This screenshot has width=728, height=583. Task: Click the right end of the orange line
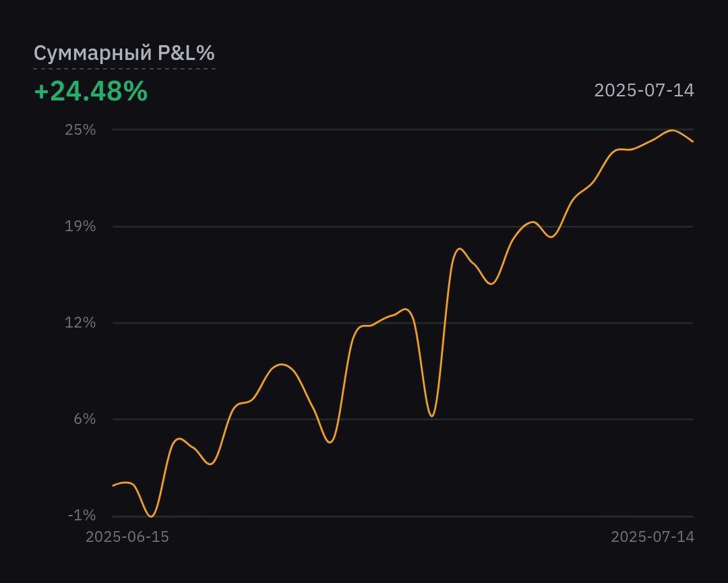point(692,142)
